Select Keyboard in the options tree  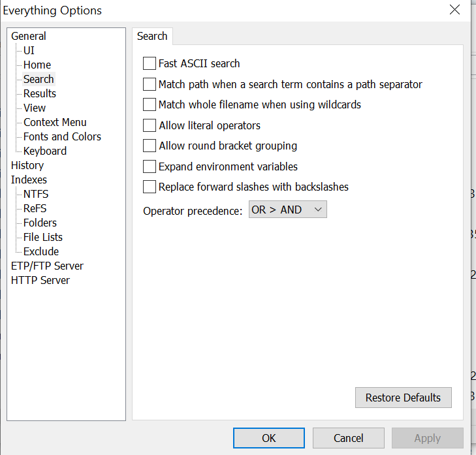(x=44, y=151)
